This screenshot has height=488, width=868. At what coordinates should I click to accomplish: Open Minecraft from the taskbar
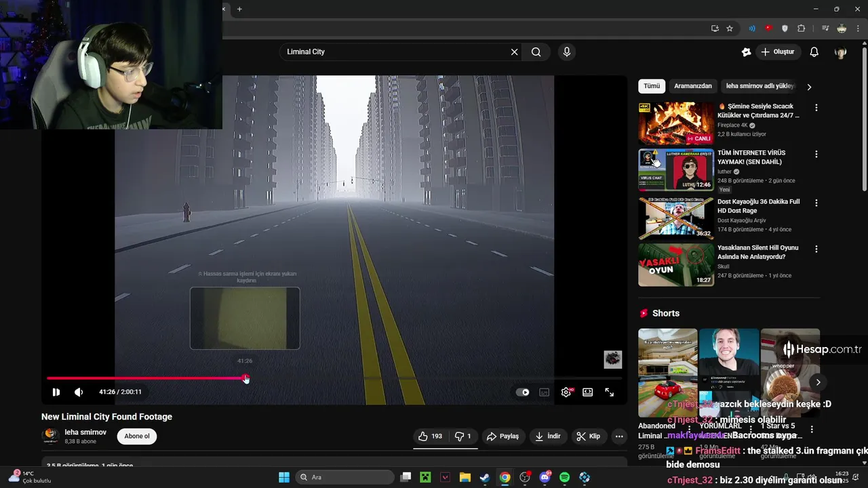coord(425,477)
